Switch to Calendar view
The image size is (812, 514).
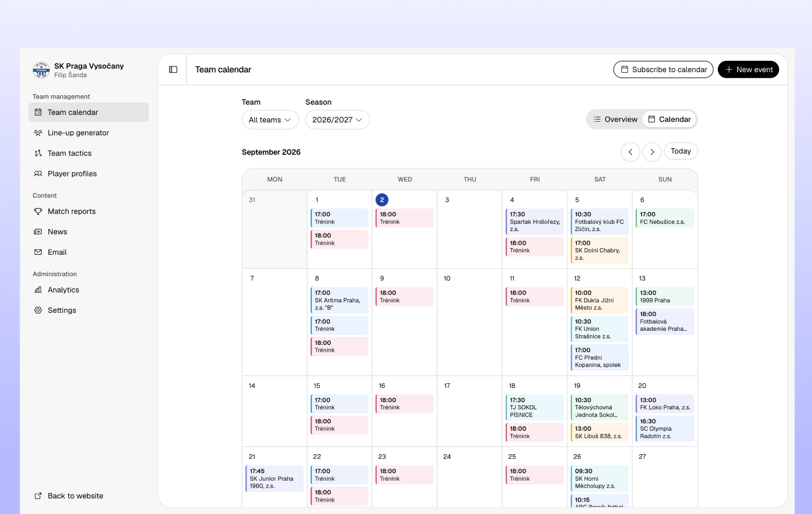669,119
